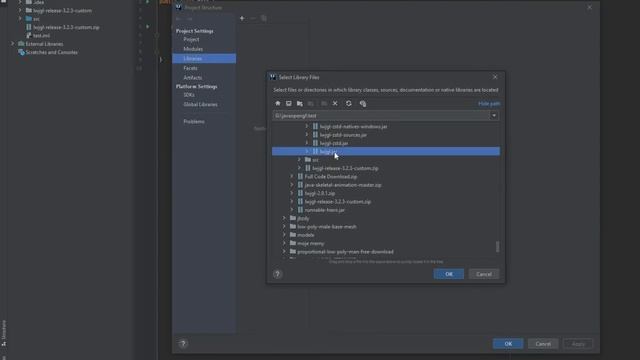Image resolution: width=640 pixels, height=360 pixels.
Task: Click the Hide path link
Action: [x=489, y=104]
